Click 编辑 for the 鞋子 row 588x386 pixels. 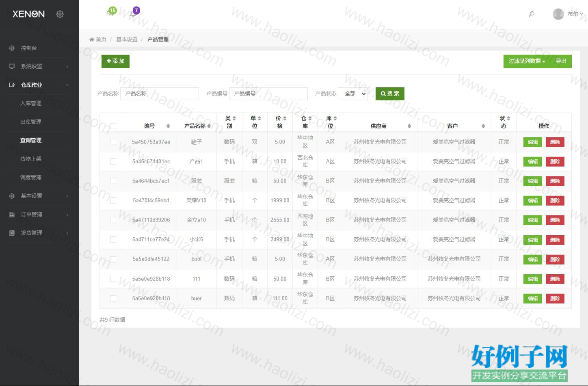[x=533, y=142]
